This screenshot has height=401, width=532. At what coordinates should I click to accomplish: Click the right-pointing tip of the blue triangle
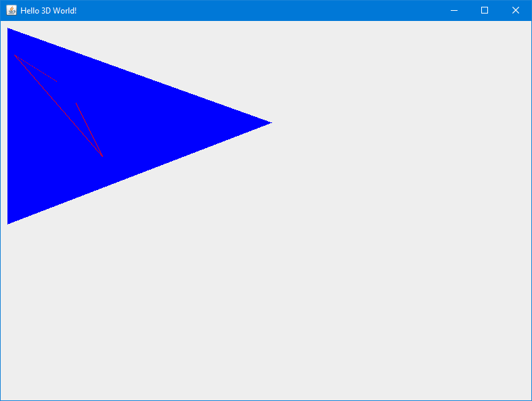coord(271,122)
